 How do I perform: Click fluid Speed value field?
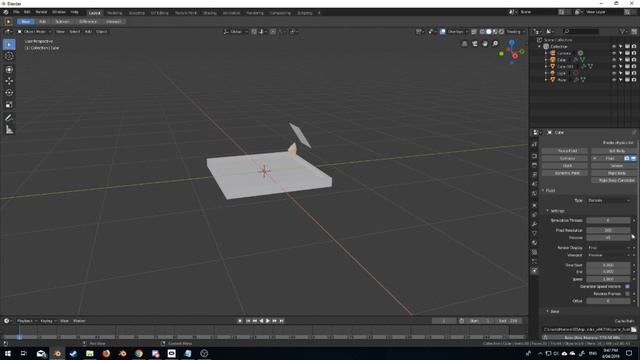pos(609,279)
